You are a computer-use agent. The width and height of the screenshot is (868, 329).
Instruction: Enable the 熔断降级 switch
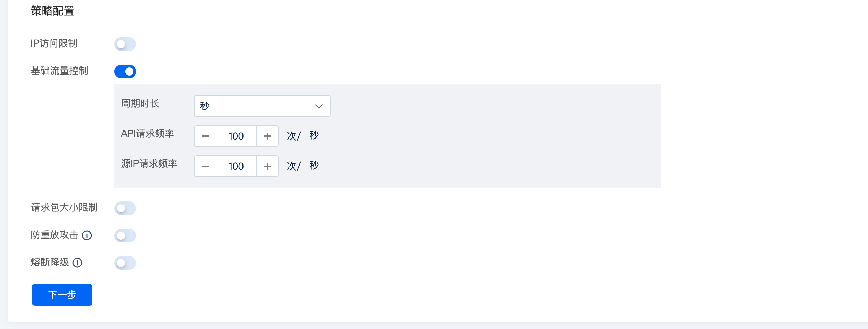[x=125, y=263]
